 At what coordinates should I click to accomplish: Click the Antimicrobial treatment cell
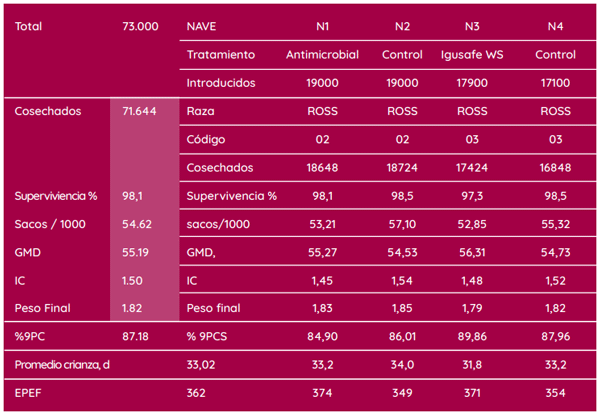[322, 53]
